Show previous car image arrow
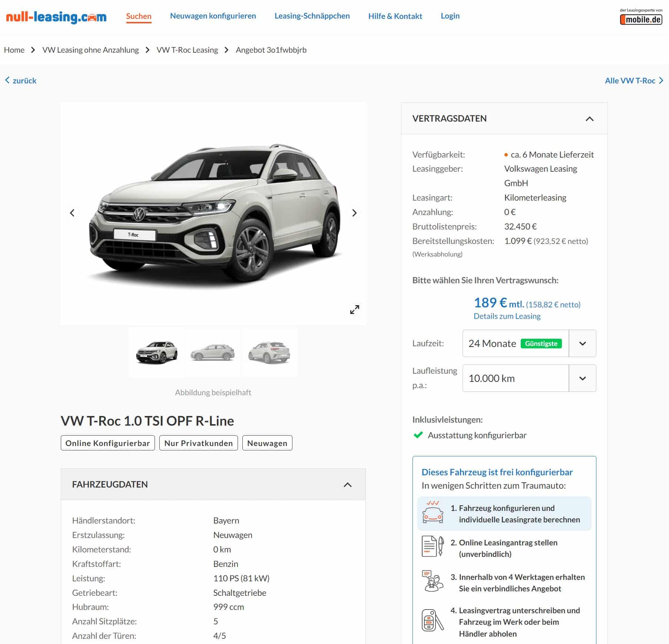This screenshot has height=644, width=669. [72, 213]
